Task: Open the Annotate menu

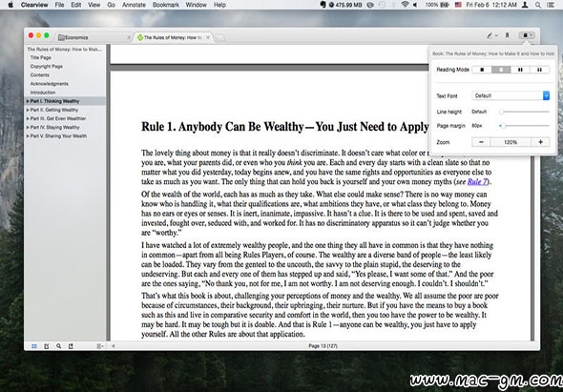Action: [x=134, y=5]
